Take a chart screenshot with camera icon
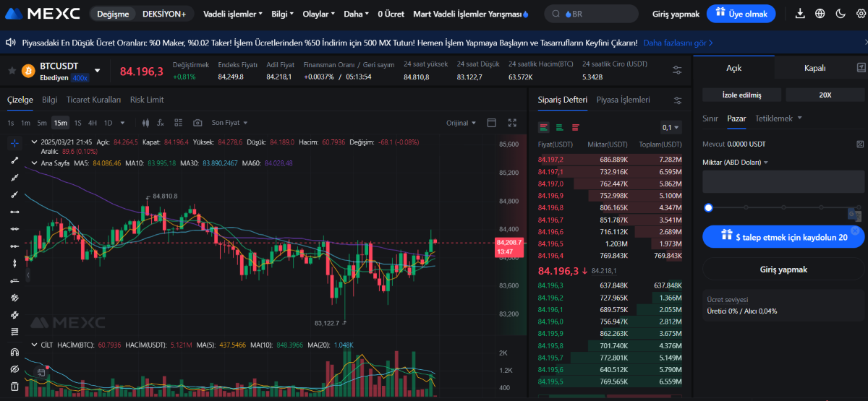The height and width of the screenshot is (401, 868). (197, 123)
